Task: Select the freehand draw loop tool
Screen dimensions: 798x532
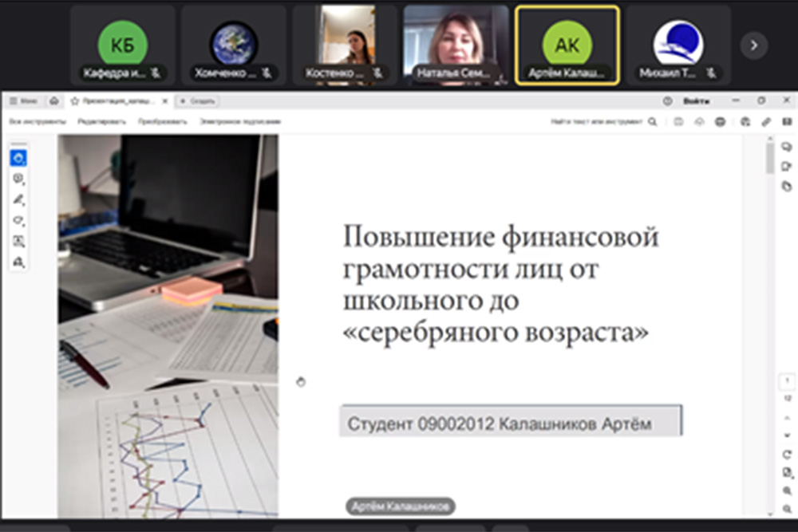Action: click(x=18, y=220)
